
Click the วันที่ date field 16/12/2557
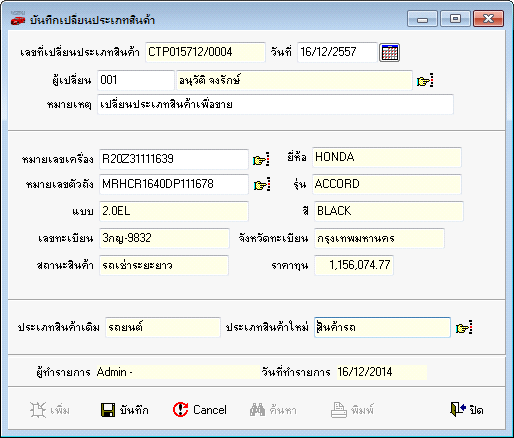click(337, 52)
